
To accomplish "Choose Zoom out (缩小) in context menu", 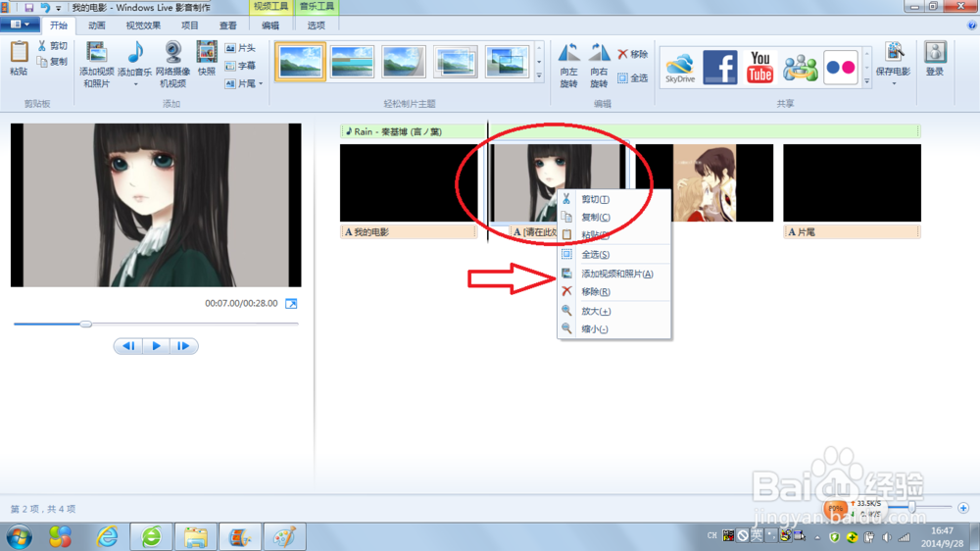I will [614, 329].
